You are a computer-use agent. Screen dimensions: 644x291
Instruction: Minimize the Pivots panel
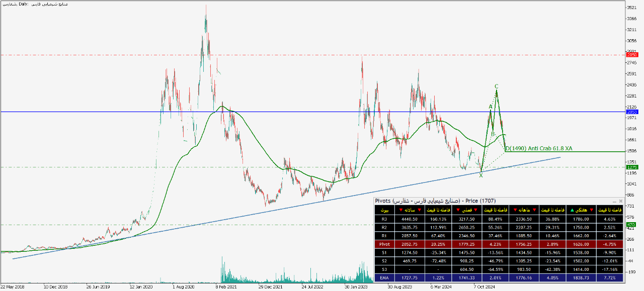pos(613,201)
